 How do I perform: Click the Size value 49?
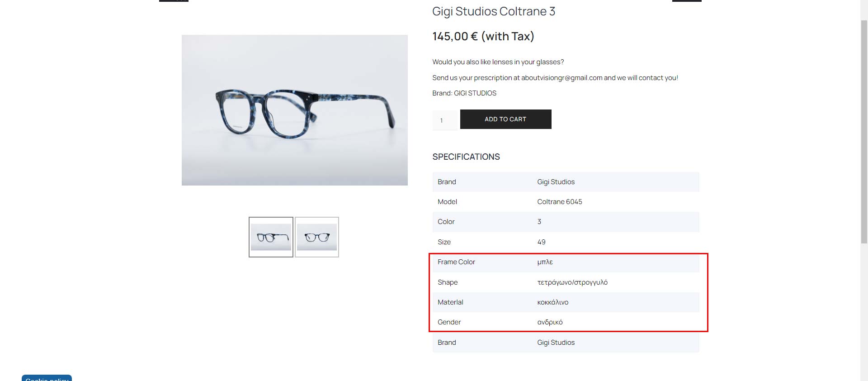541,242
